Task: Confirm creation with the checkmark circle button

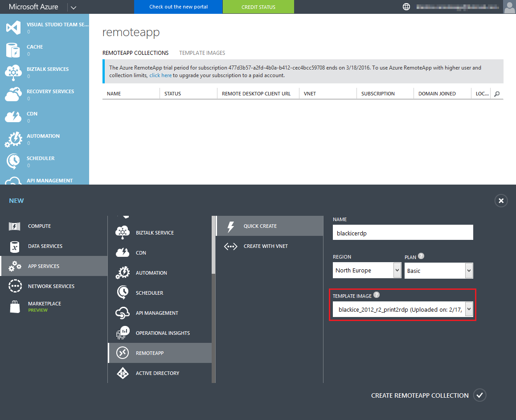Action: coord(480,395)
